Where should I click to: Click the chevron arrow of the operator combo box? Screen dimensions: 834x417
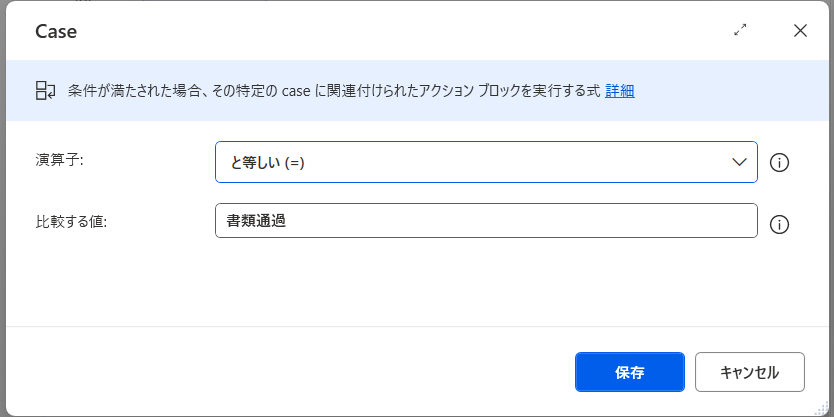coord(740,162)
